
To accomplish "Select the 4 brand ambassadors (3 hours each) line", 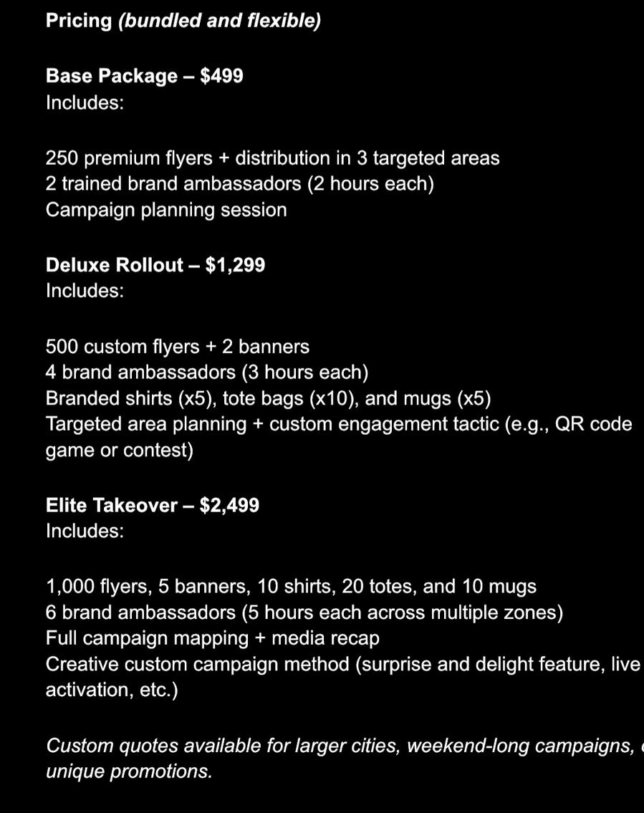I will (x=207, y=372).
